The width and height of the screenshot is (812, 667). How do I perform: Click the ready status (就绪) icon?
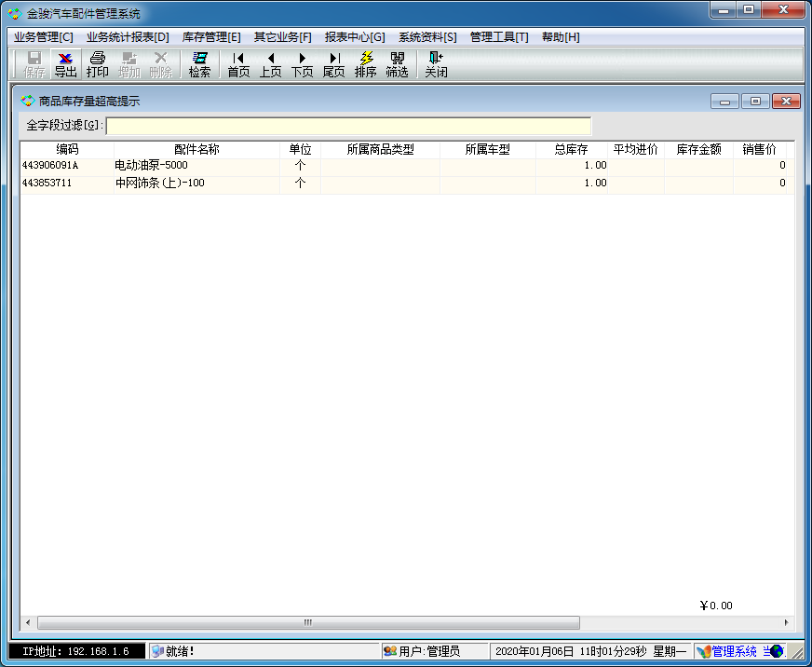[x=157, y=651]
